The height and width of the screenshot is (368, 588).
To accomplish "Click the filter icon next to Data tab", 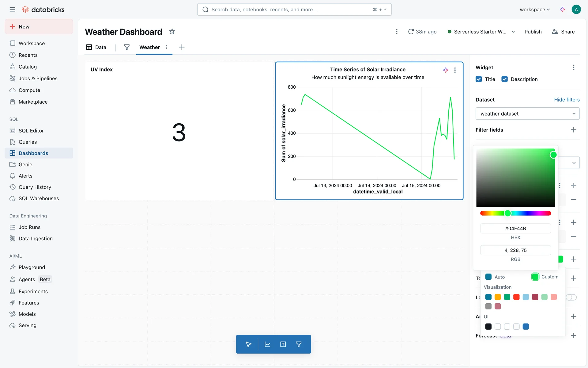I will point(126,47).
